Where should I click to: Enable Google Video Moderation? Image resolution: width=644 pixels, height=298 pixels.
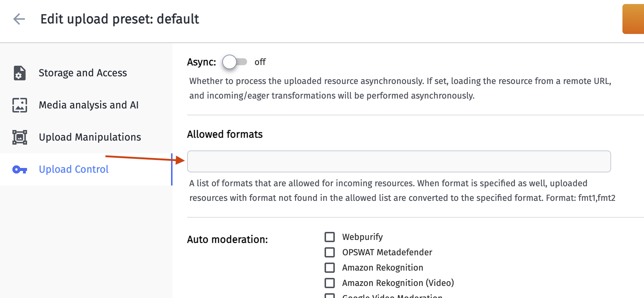330,297
